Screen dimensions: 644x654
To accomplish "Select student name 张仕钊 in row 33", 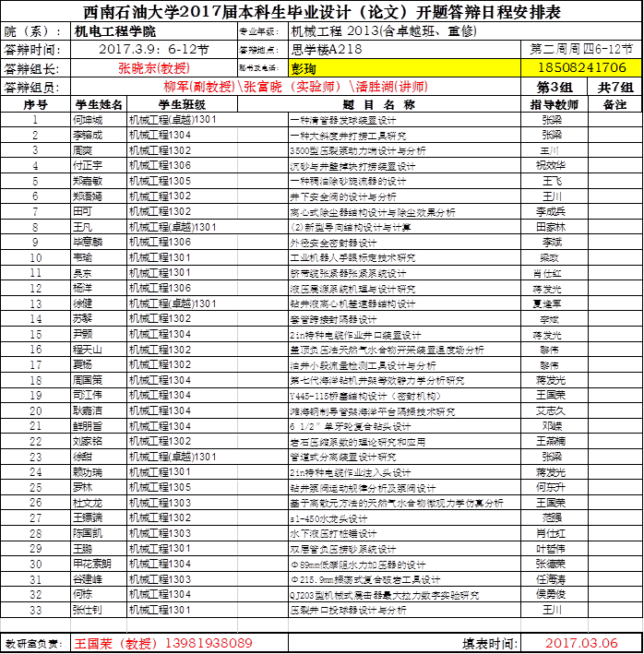I will tap(88, 610).
